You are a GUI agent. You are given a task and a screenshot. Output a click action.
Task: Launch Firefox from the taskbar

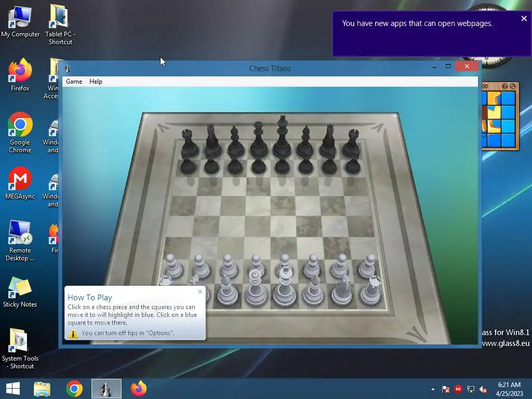point(138,389)
